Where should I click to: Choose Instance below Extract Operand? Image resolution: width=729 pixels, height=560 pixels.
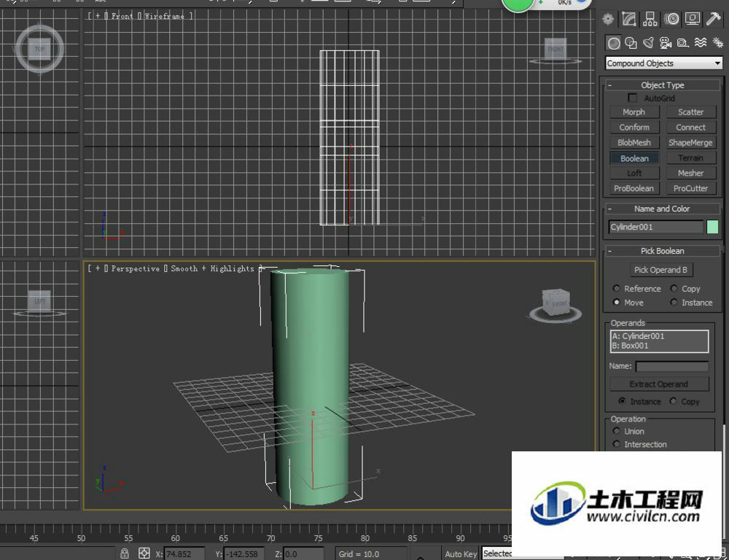coord(622,401)
